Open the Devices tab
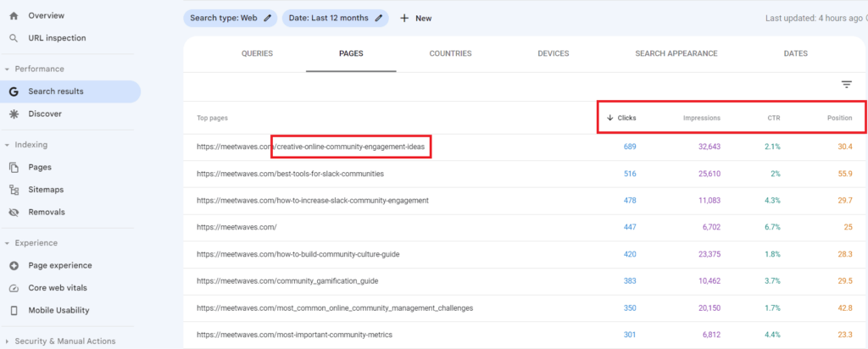 (553, 53)
